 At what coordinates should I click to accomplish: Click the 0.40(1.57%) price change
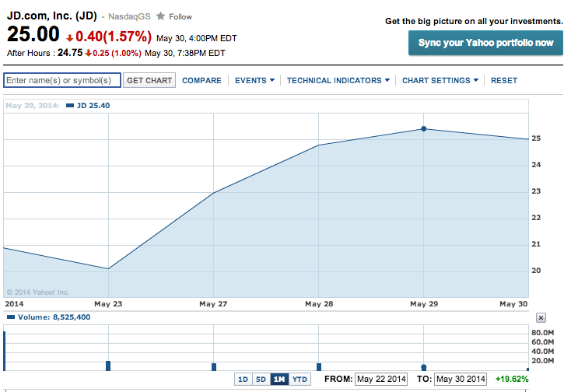[114, 37]
